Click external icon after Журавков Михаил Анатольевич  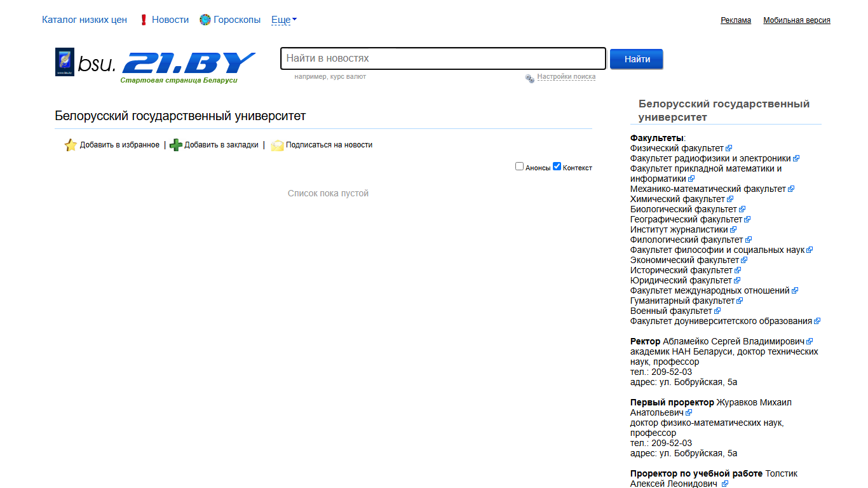[x=689, y=413]
